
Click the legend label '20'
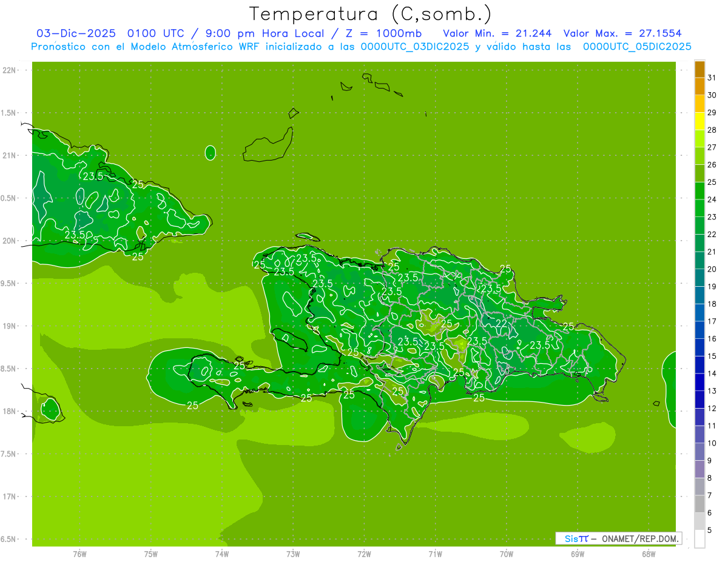[712, 269]
